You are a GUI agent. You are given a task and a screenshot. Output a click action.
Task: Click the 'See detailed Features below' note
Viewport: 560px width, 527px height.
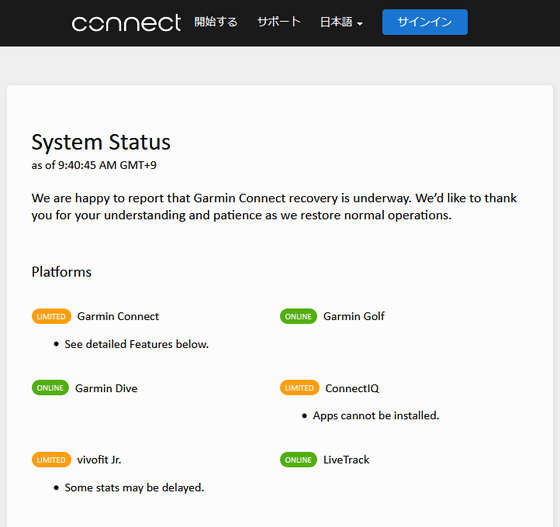coord(136,344)
